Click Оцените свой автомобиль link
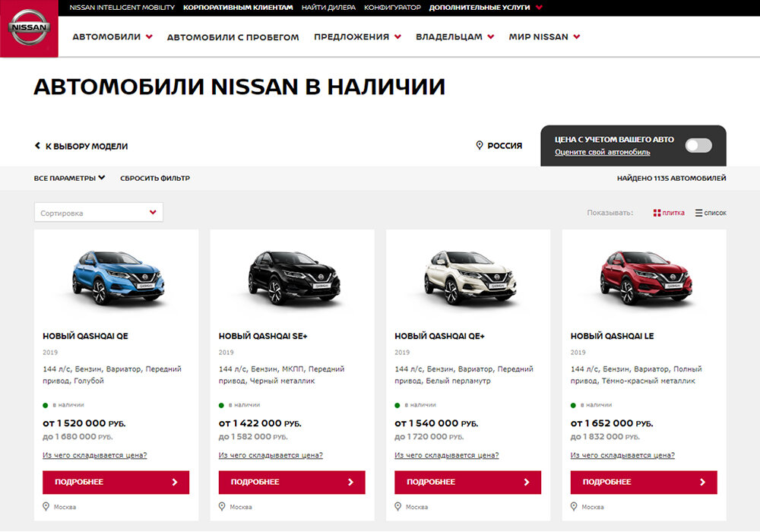The height and width of the screenshot is (532, 760). pyautogui.click(x=603, y=152)
